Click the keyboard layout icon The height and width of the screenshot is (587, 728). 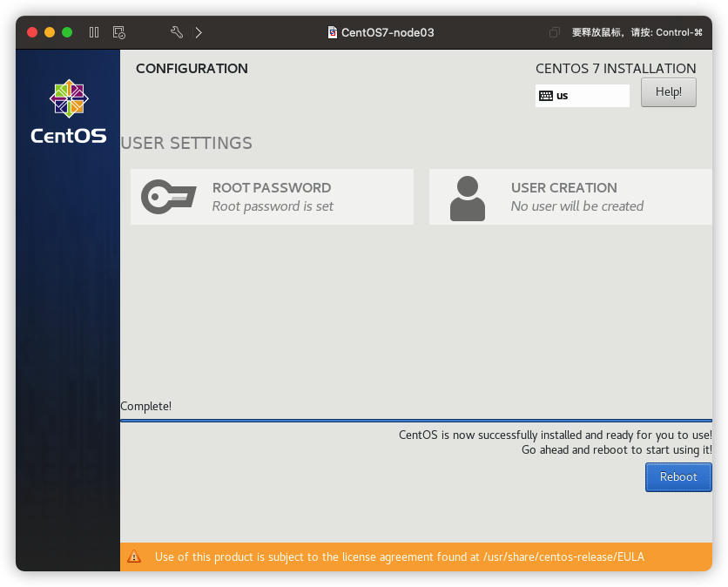pos(545,96)
